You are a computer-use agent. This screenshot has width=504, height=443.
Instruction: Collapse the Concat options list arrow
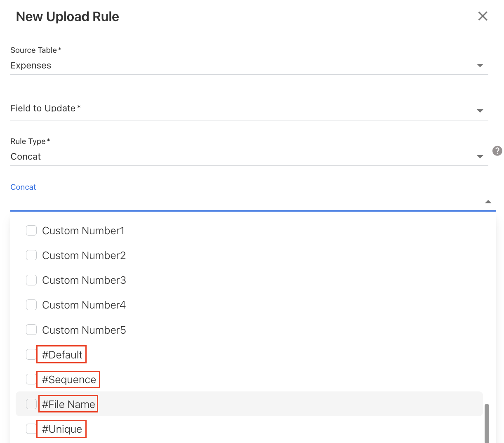point(488,202)
